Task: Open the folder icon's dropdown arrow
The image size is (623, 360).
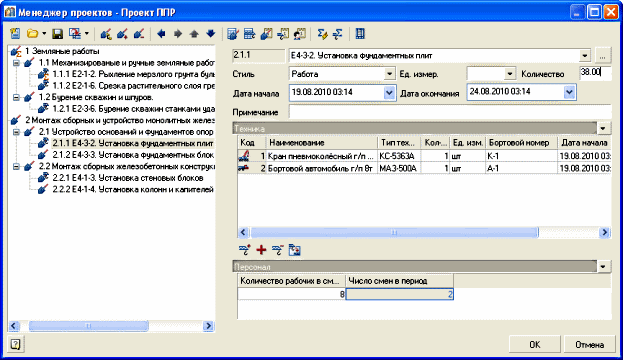Action: [44, 34]
